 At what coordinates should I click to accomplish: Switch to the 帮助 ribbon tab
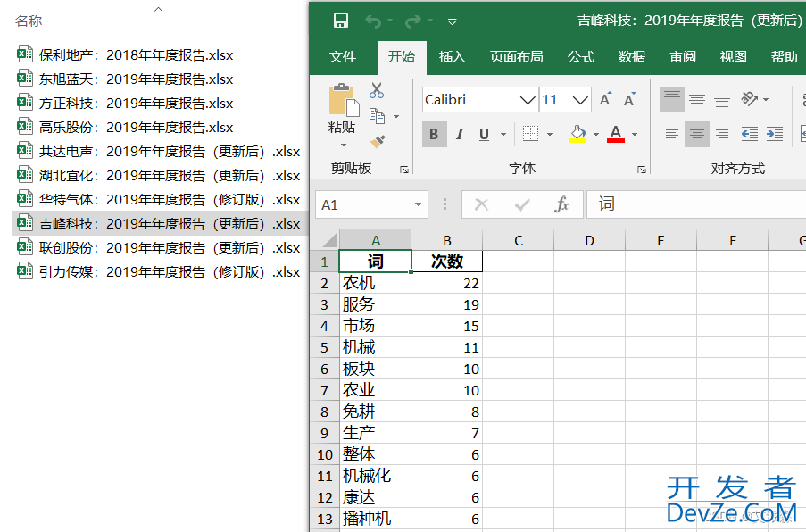pos(784,56)
